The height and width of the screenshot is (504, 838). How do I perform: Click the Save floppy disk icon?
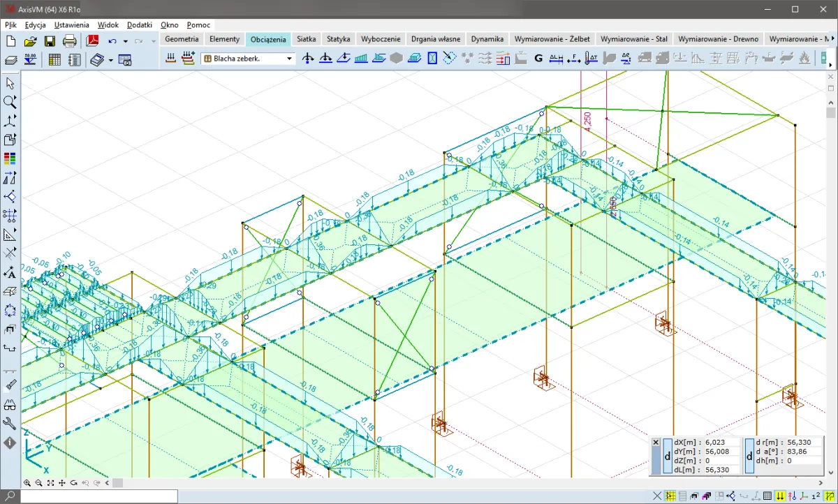pos(50,41)
